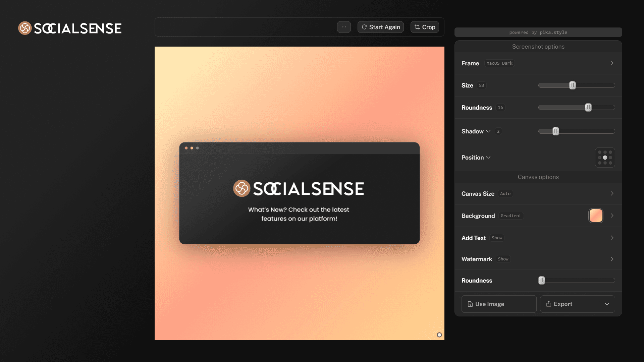Click the canvas Roundness slider handle
Viewport: 644px width, 362px height.
coord(542,281)
